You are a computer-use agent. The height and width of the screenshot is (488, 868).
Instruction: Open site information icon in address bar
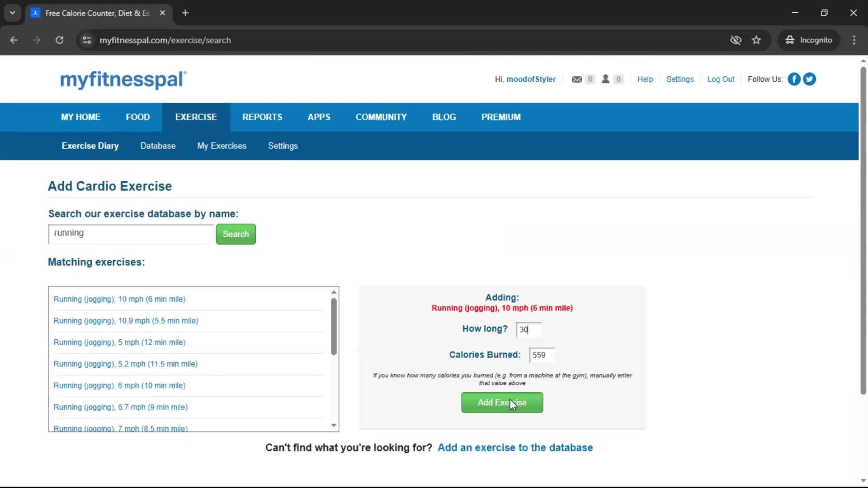(87, 40)
